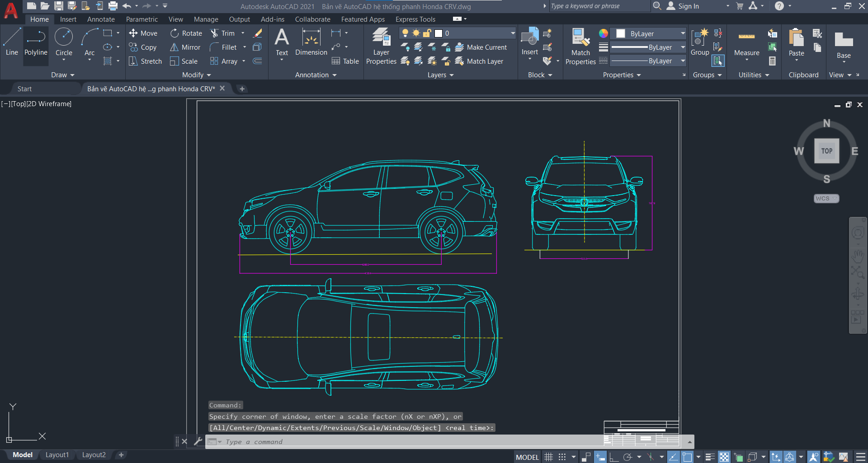Add a new drawing tab
Image resolution: width=868 pixels, height=463 pixels.
click(242, 89)
